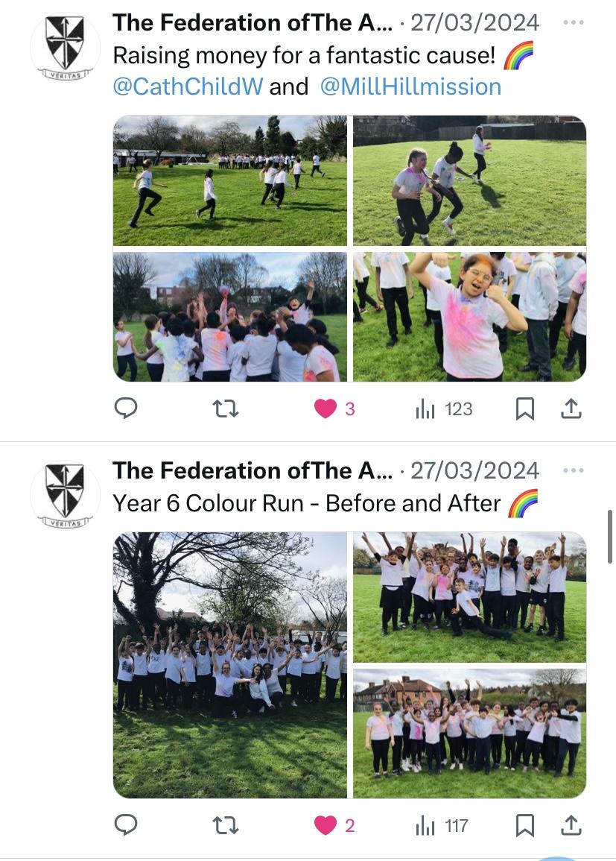Bookmark the Raising money tweet
The height and width of the screenshot is (861, 616).
[525, 409]
